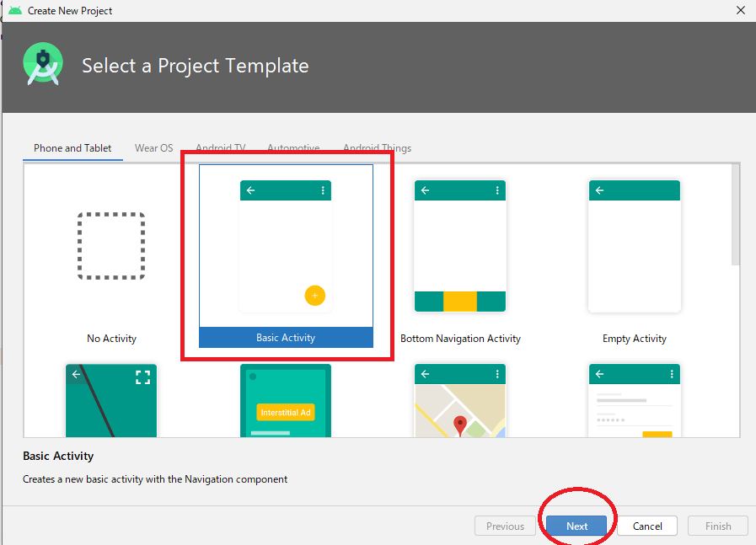Screen dimensions: 756x545
Task: Click the Basic Activity label under template
Action: [x=286, y=338]
